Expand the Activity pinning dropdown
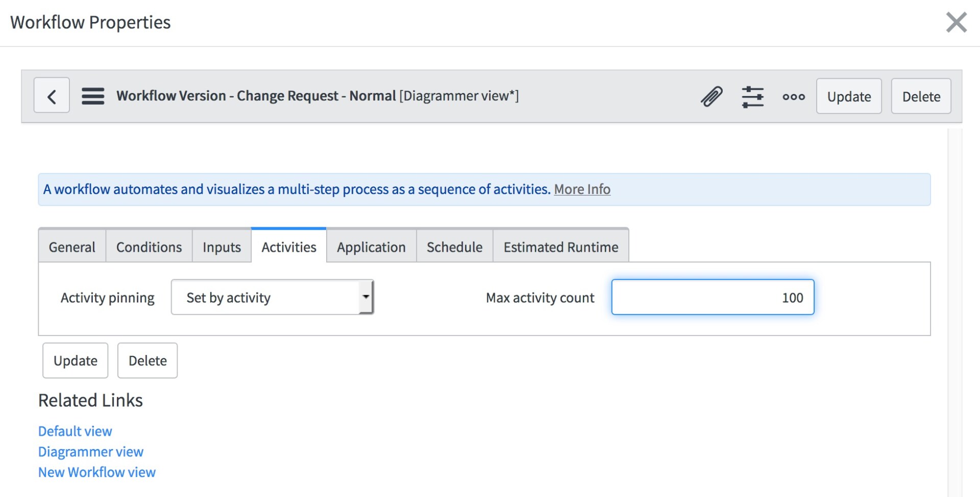Image resolution: width=980 pixels, height=497 pixels. (x=273, y=297)
